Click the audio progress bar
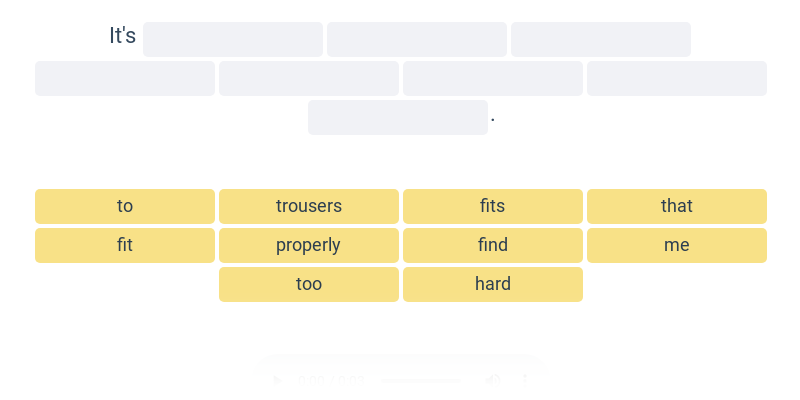Viewport: 800px width, 400px height. click(x=421, y=380)
